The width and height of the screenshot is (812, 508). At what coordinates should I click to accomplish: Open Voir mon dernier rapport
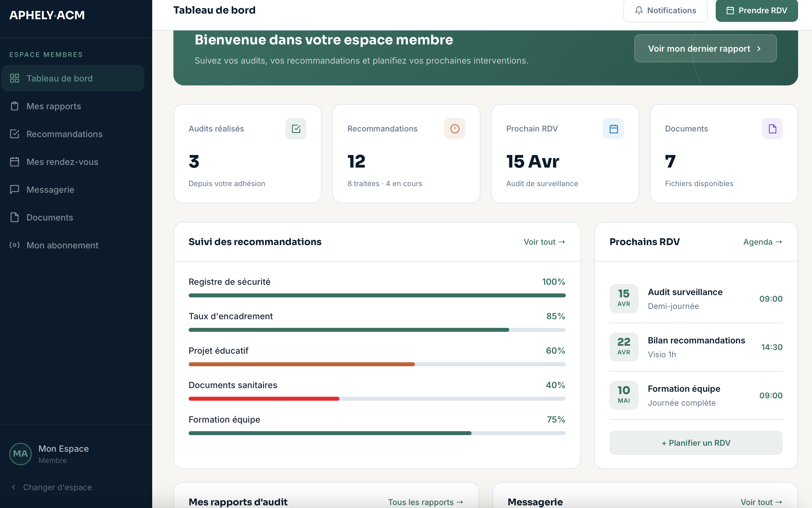tap(705, 48)
